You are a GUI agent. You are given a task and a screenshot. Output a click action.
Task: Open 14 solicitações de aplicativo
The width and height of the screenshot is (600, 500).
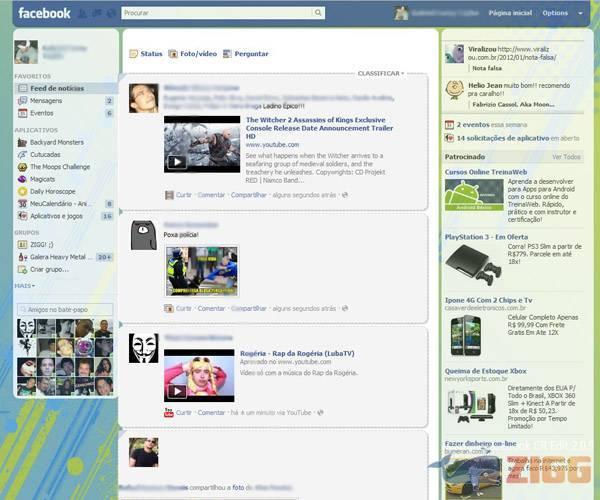[x=518, y=138]
